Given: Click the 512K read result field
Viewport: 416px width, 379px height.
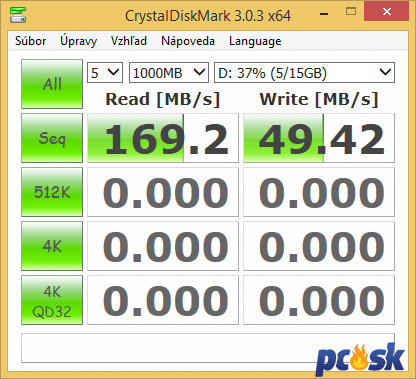Looking at the screenshot, I should coord(163,192).
